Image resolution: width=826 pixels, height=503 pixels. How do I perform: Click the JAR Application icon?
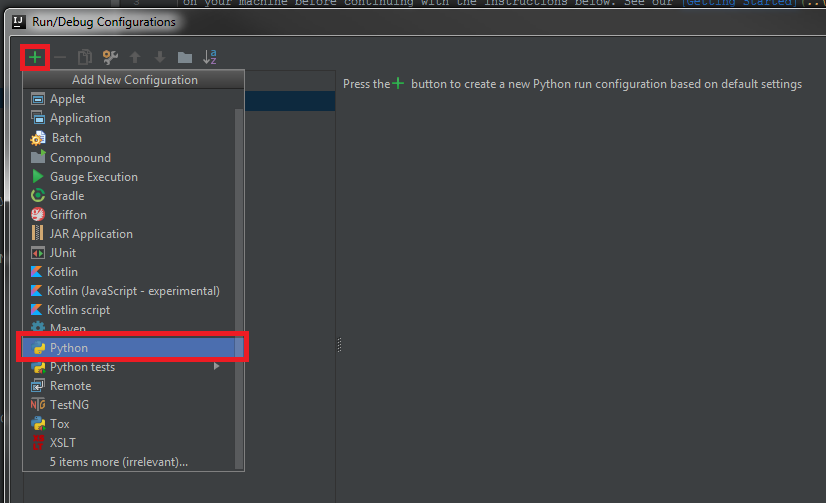click(37, 233)
